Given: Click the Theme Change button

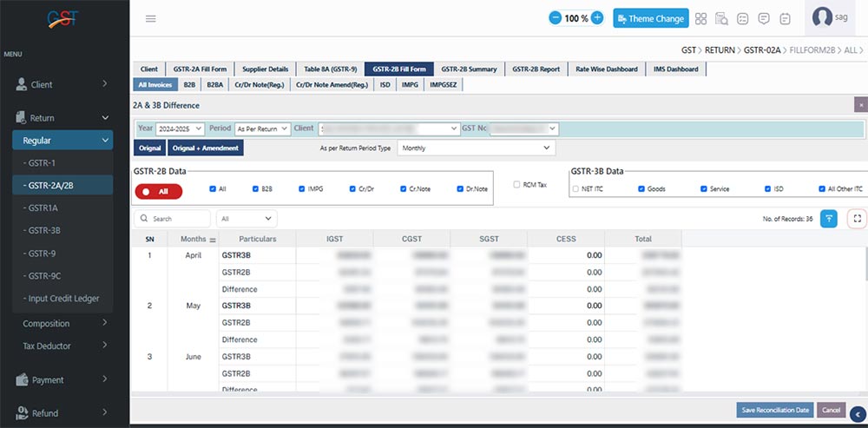Looking at the screenshot, I should [x=650, y=18].
